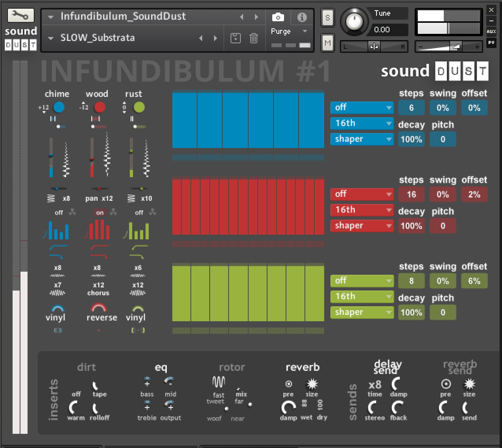Click the reverb size starburst icon
The image size is (502, 448).
(312, 383)
